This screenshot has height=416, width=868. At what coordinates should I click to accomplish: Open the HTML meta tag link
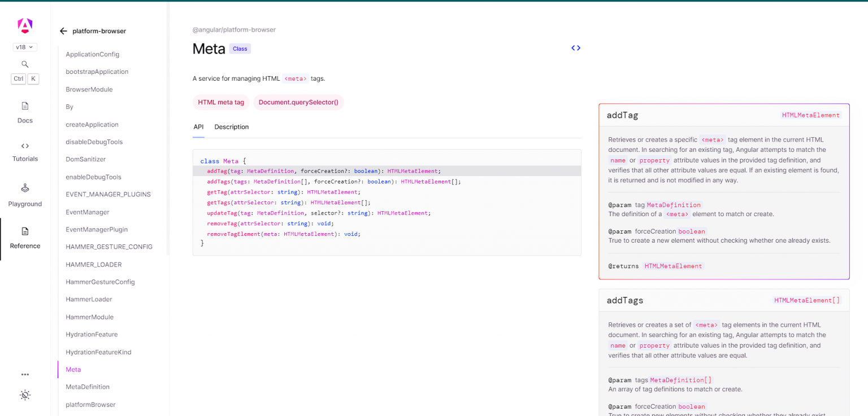(x=221, y=102)
